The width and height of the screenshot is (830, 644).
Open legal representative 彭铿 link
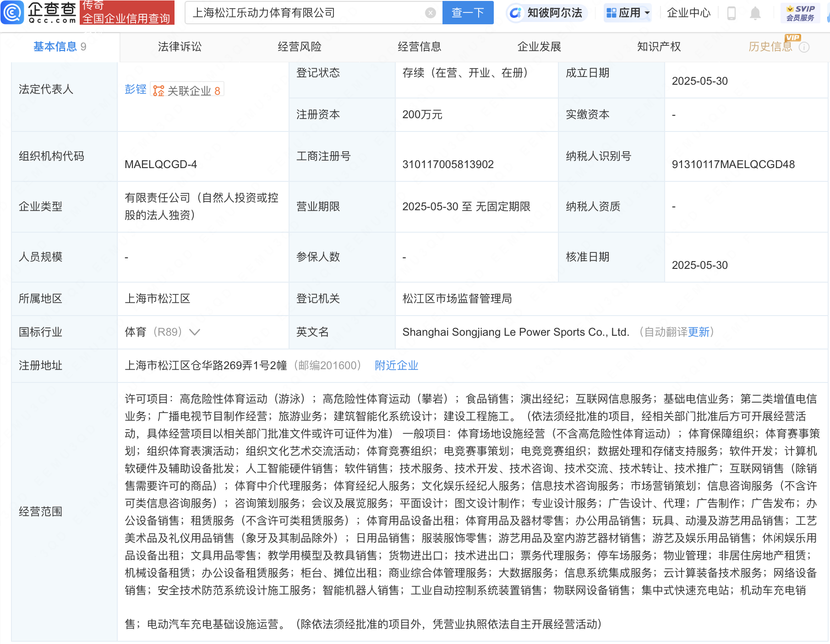click(x=135, y=89)
